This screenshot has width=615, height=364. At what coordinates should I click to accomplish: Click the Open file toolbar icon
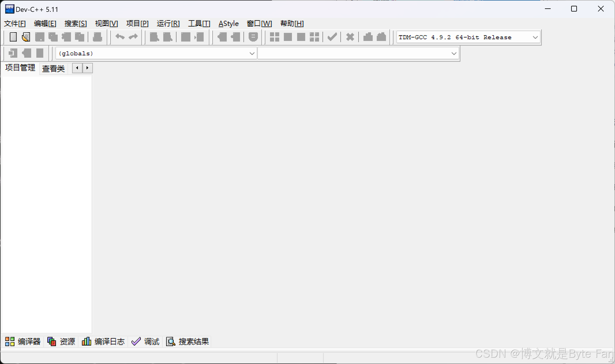click(26, 37)
